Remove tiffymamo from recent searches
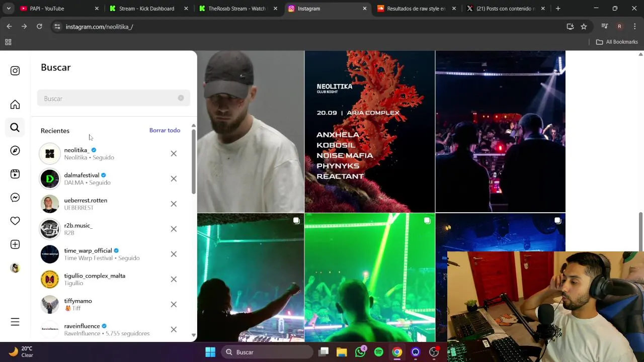 (174, 304)
